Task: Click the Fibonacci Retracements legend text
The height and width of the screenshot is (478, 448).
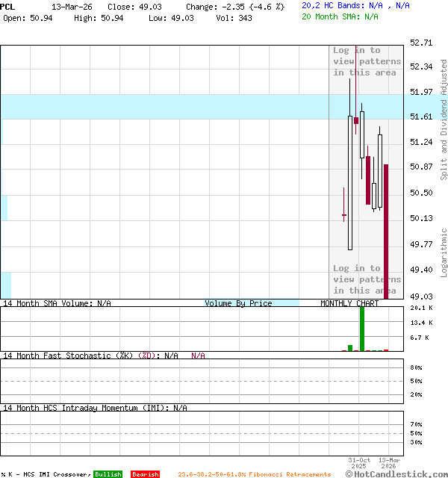Action: (254, 474)
